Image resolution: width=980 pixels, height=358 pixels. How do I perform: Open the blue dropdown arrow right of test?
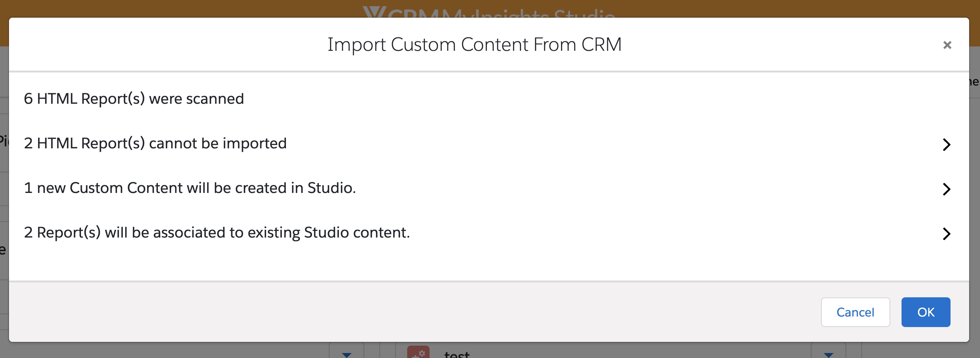[x=828, y=355]
